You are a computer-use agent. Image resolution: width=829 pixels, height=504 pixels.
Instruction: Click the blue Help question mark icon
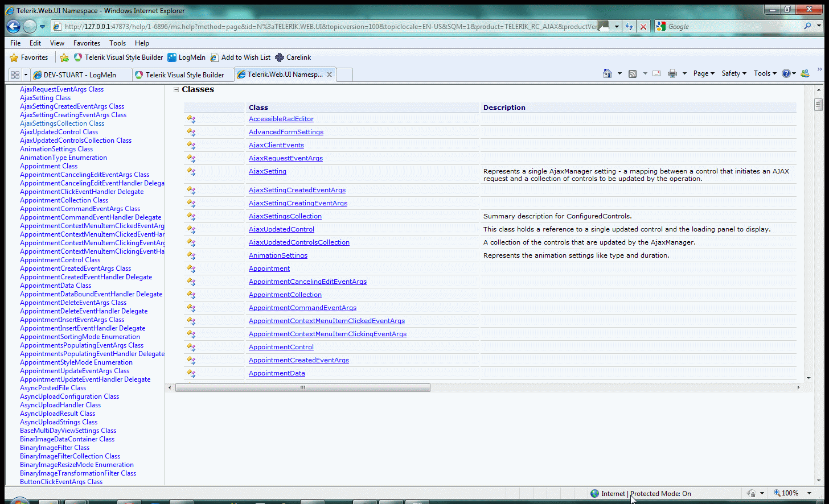click(786, 73)
